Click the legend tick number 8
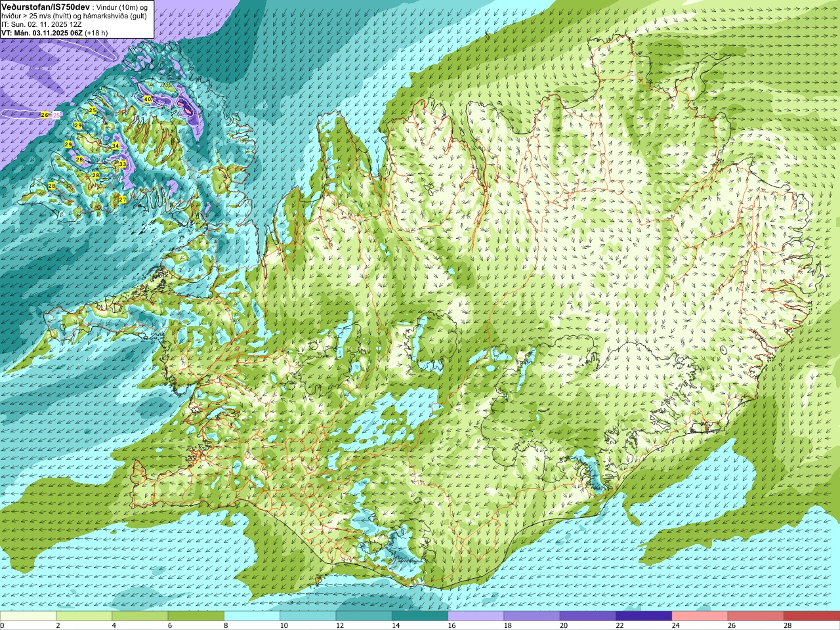840x630 pixels. [x=226, y=626]
